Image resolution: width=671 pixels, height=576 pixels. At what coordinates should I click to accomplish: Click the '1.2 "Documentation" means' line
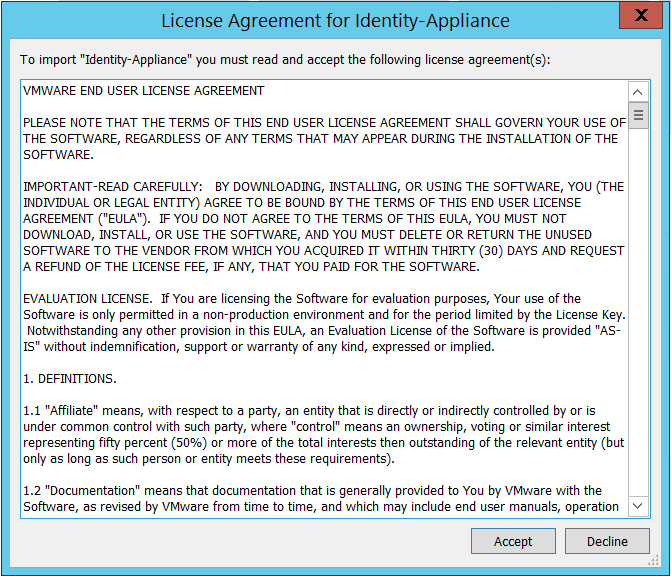pos(312,490)
